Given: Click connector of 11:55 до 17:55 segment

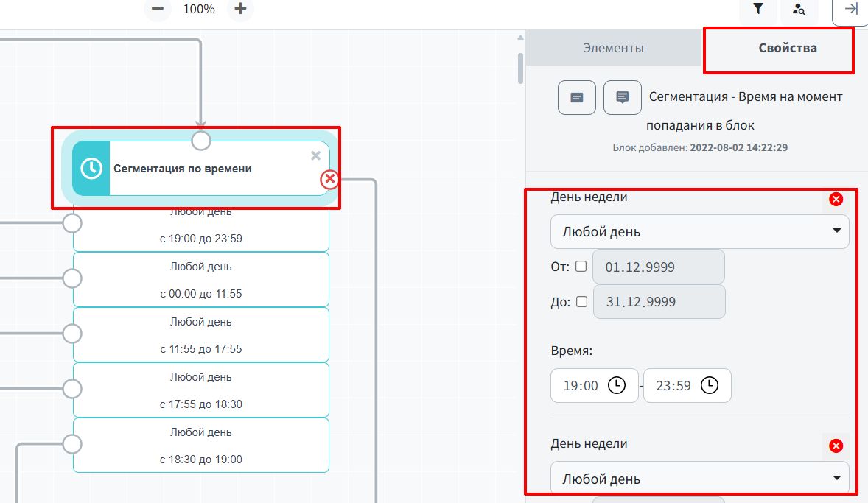Looking at the screenshot, I should 72,334.
